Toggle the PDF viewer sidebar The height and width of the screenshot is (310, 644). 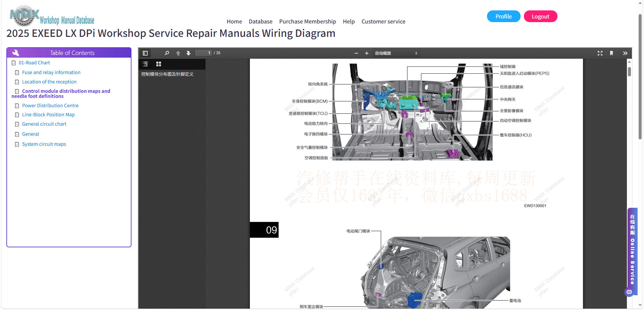tap(145, 53)
